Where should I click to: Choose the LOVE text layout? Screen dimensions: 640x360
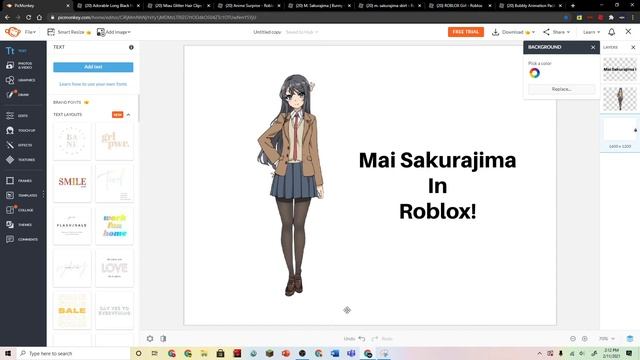(x=115, y=268)
